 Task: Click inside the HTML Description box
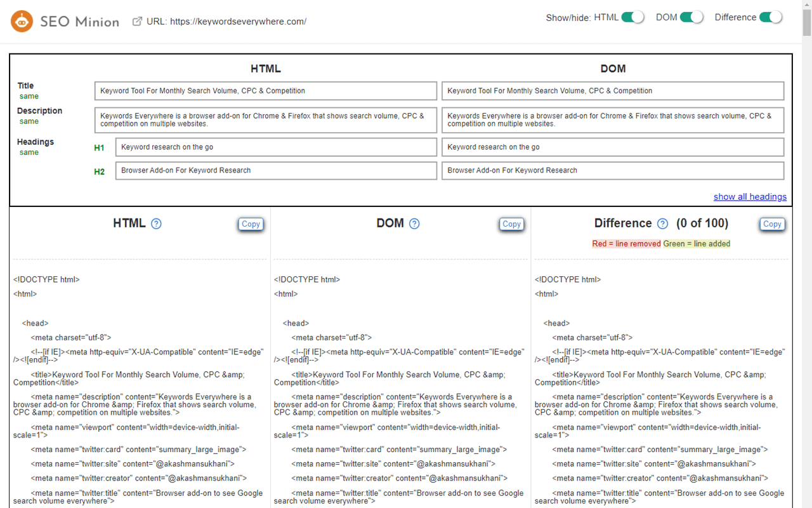266,120
